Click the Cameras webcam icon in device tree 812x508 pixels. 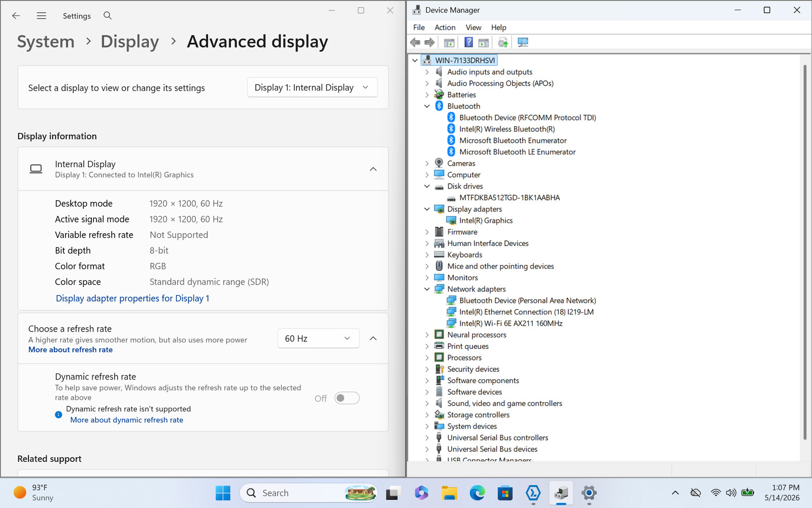pyautogui.click(x=439, y=163)
